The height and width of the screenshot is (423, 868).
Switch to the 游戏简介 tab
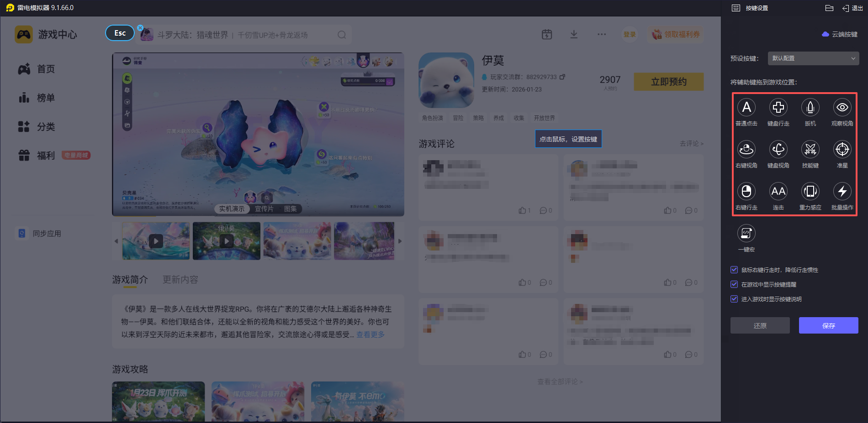pos(130,280)
